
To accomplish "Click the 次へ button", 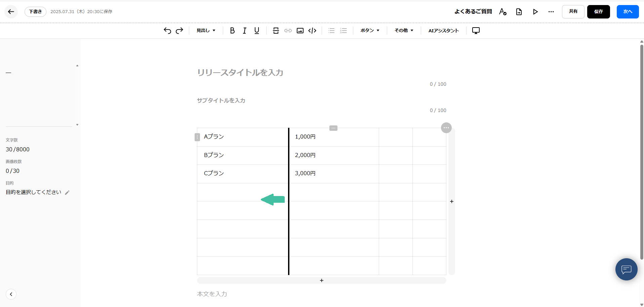I will 628,11.
